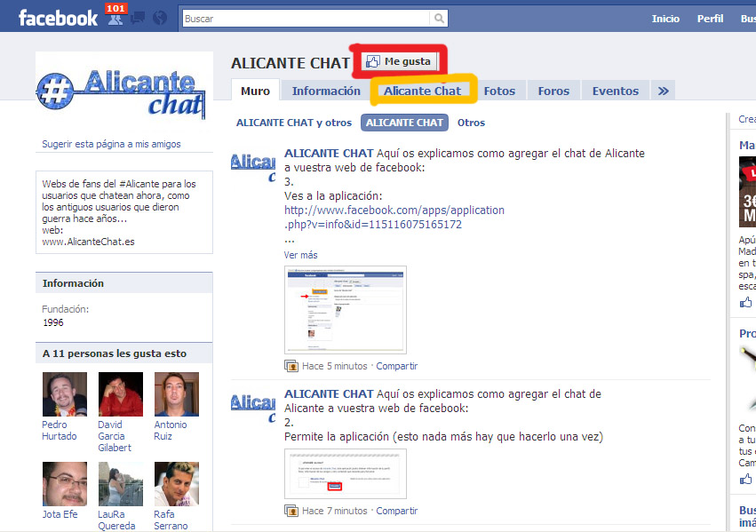This screenshot has width=756, height=532.
Task: Open the Fotos tab
Action: tap(499, 91)
